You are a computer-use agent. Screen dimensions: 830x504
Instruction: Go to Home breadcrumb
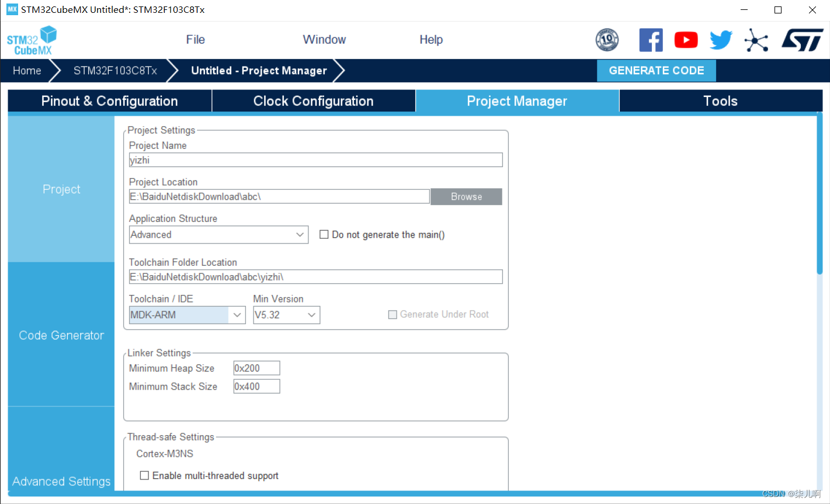[x=27, y=71]
